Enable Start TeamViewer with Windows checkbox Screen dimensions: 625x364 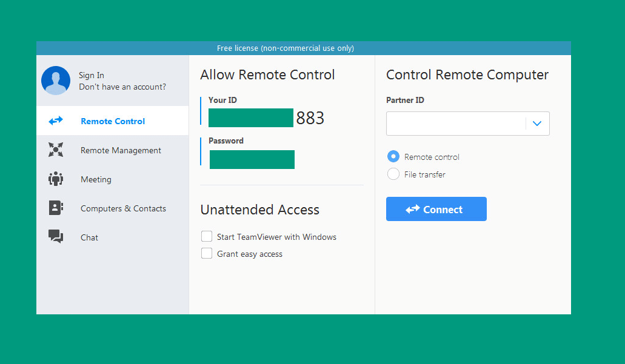207,237
